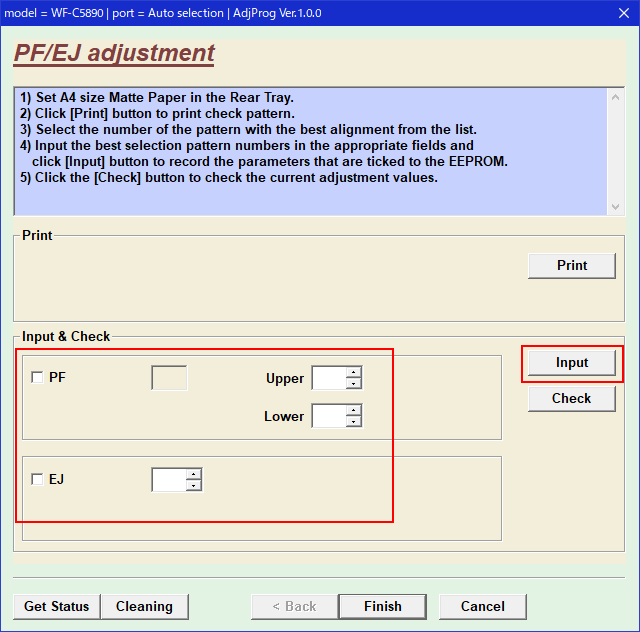This screenshot has height=632, width=640.
Task: Decrease the Lower value with down arrow
Action: coord(353,421)
